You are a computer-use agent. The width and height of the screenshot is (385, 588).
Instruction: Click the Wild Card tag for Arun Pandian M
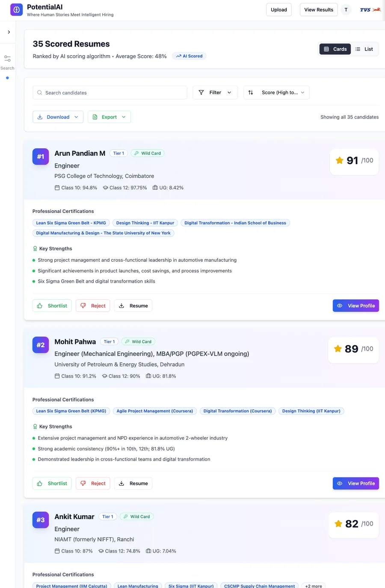(148, 153)
